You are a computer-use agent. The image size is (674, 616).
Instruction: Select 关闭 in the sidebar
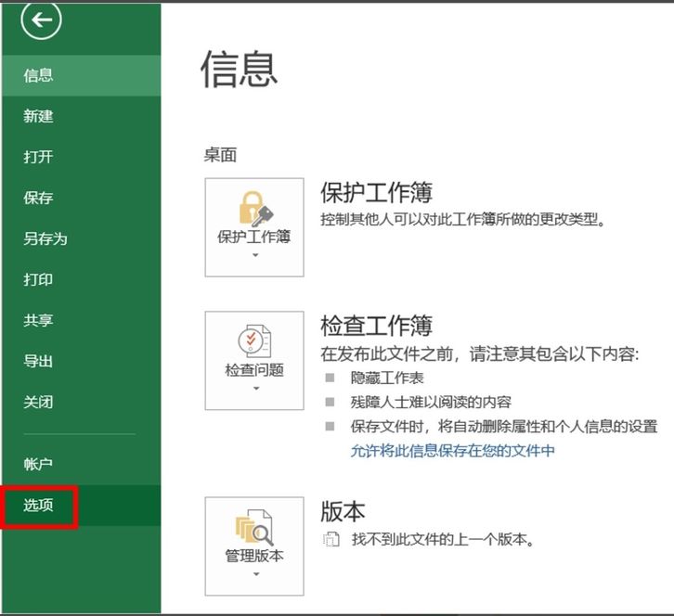(x=82, y=402)
